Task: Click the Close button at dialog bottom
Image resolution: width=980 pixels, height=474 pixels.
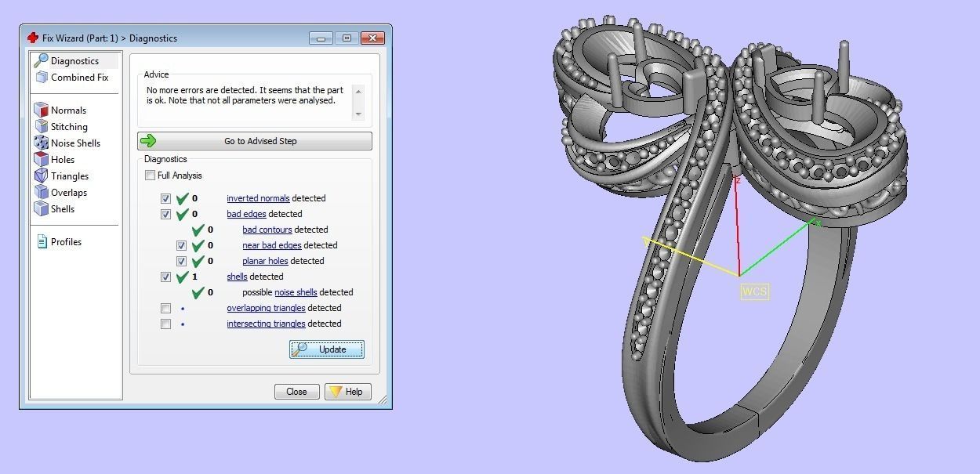Action: coord(296,392)
